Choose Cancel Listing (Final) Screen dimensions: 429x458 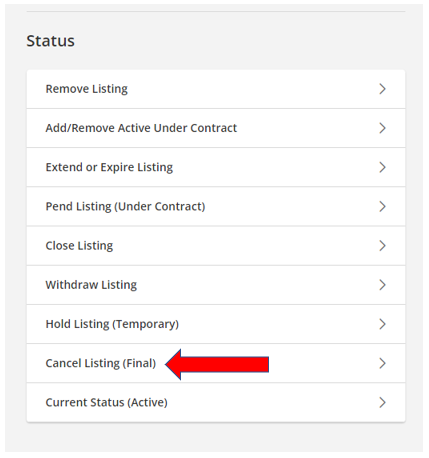(216, 363)
